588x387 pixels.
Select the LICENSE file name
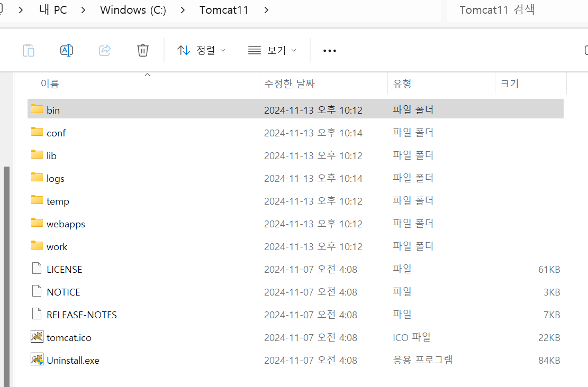coord(65,269)
